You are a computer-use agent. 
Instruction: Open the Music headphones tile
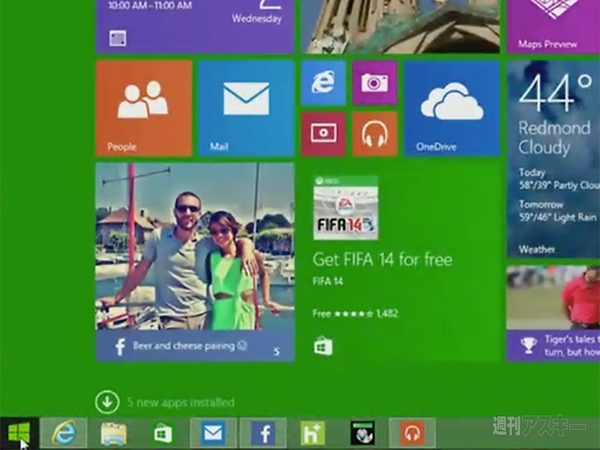(375, 134)
